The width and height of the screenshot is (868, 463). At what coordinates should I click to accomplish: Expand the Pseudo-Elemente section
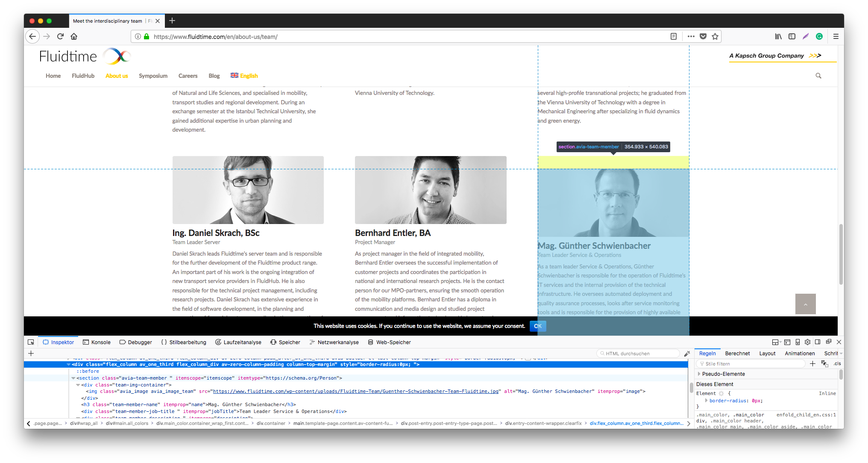[x=699, y=374]
